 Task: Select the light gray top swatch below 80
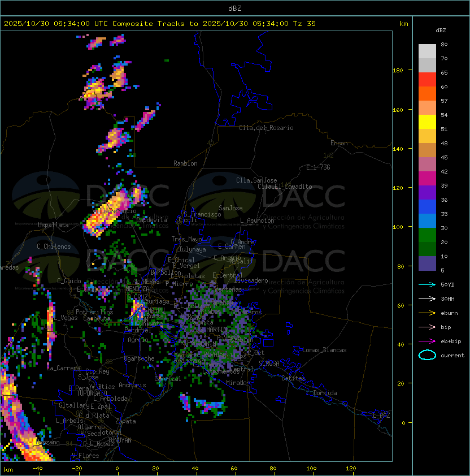tap(427, 51)
